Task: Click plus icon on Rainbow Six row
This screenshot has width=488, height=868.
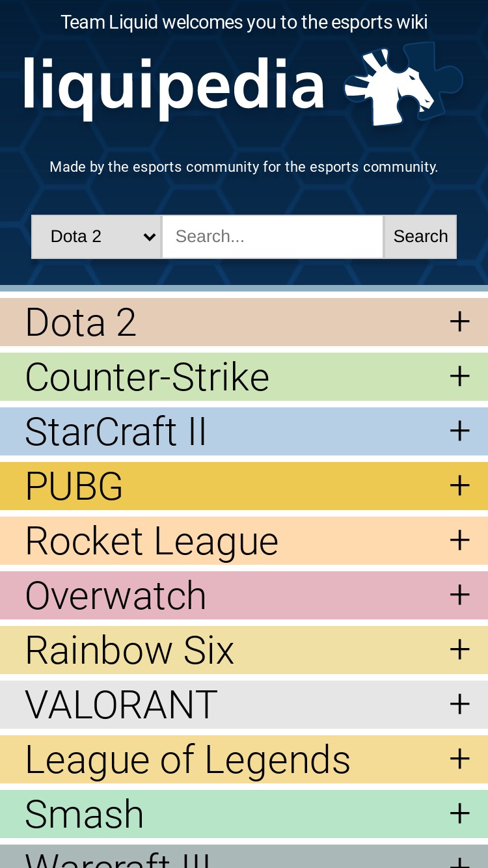Action: [459, 650]
